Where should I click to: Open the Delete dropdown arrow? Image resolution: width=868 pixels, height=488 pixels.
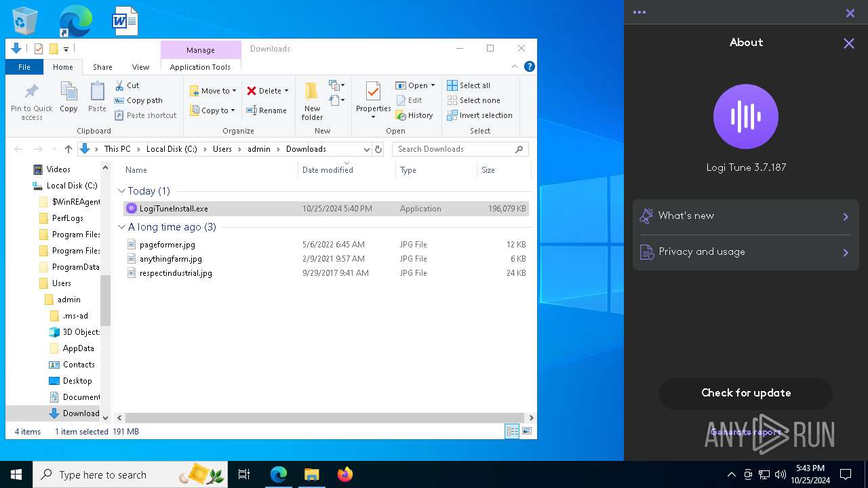(x=286, y=91)
